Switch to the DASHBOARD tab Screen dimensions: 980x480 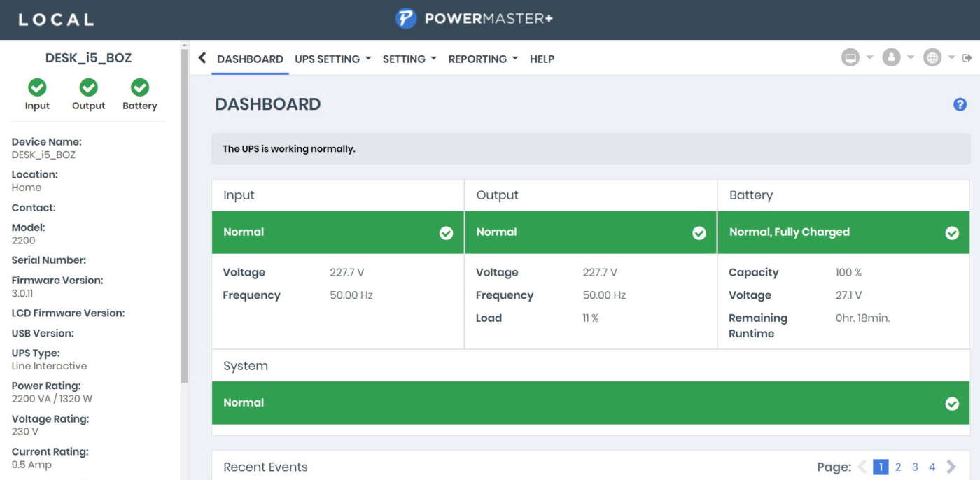click(250, 59)
